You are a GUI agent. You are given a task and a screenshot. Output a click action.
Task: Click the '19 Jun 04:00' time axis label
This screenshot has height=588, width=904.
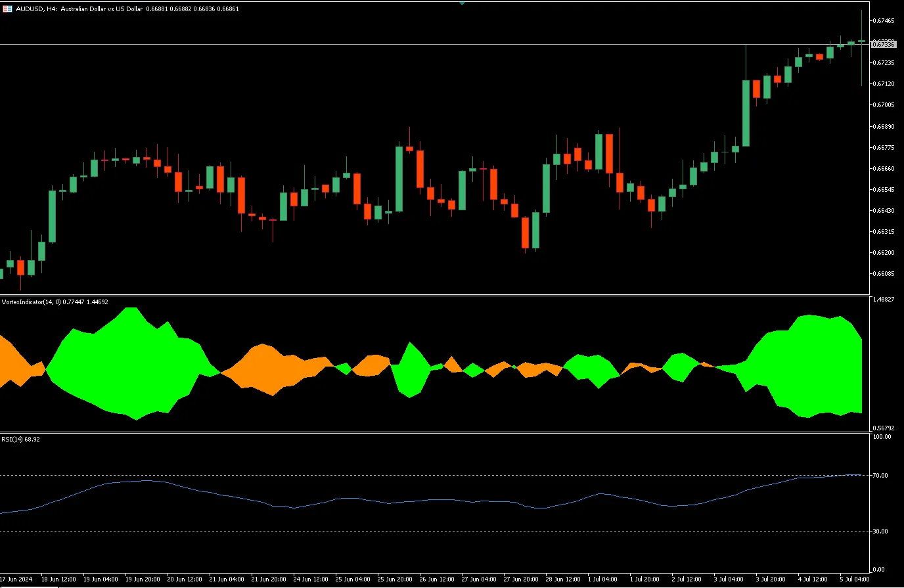click(101, 579)
